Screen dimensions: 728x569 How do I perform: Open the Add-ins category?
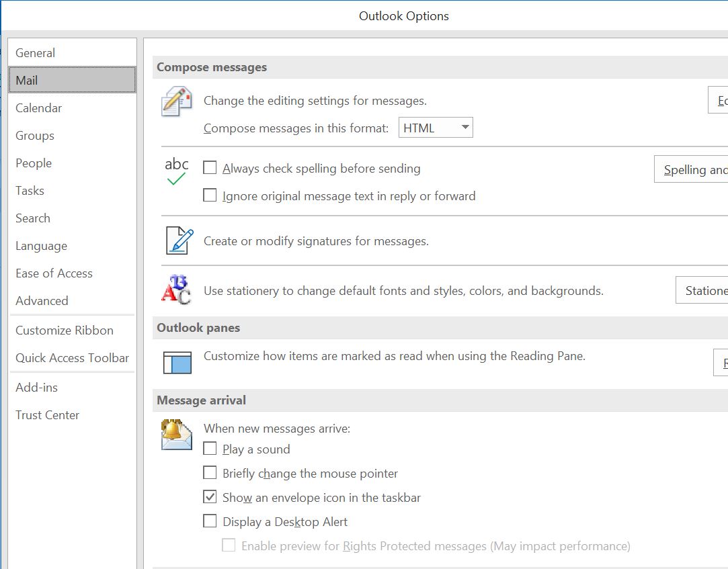click(73, 387)
